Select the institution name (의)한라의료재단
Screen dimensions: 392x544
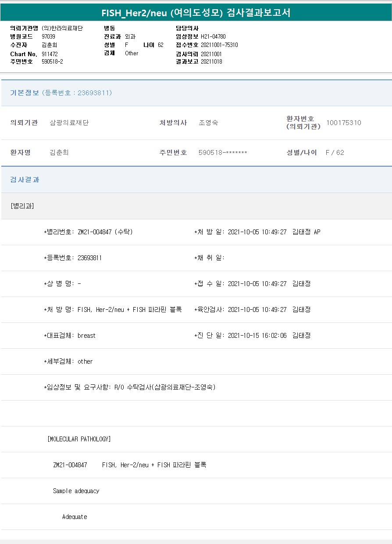pyautogui.click(x=62, y=28)
